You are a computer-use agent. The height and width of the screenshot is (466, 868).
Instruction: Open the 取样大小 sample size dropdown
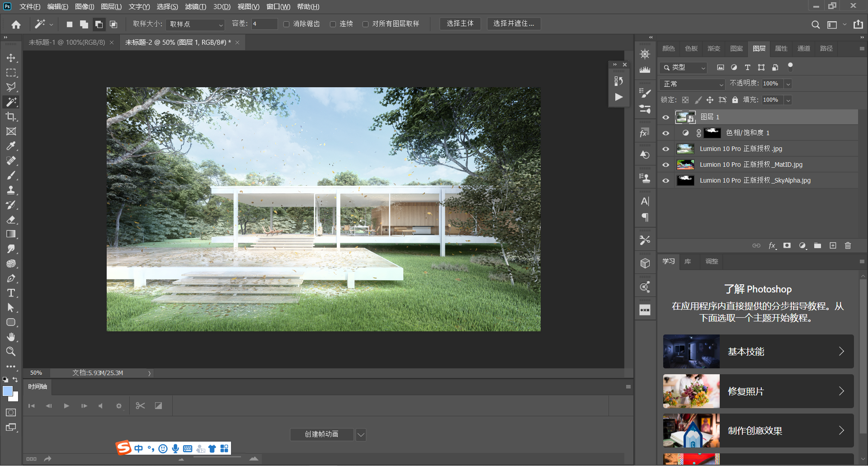point(196,24)
